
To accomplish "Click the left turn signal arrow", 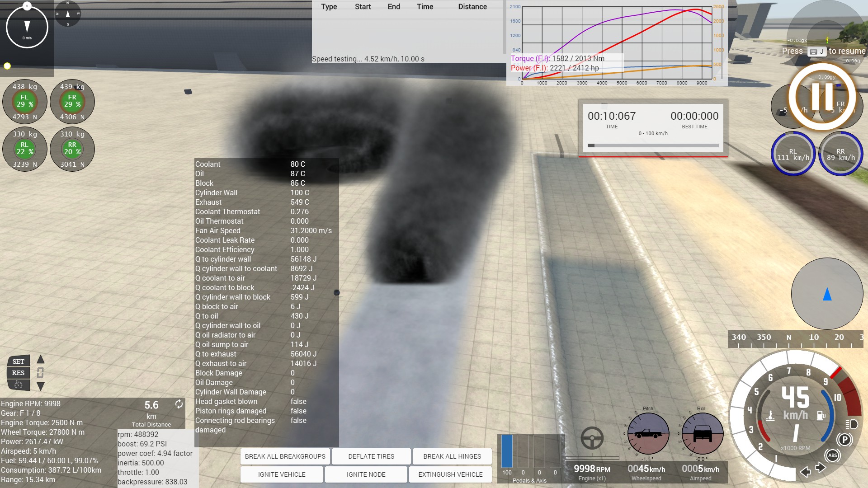I will pyautogui.click(x=805, y=472).
